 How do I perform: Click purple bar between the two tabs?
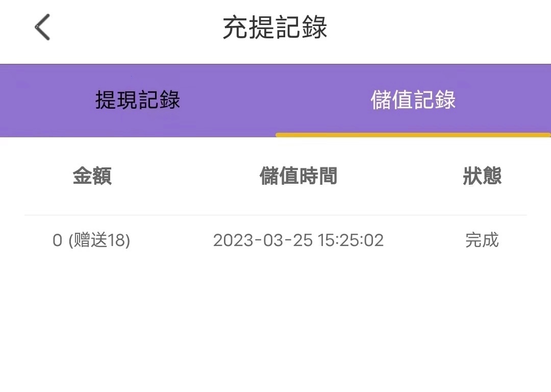click(275, 100)
